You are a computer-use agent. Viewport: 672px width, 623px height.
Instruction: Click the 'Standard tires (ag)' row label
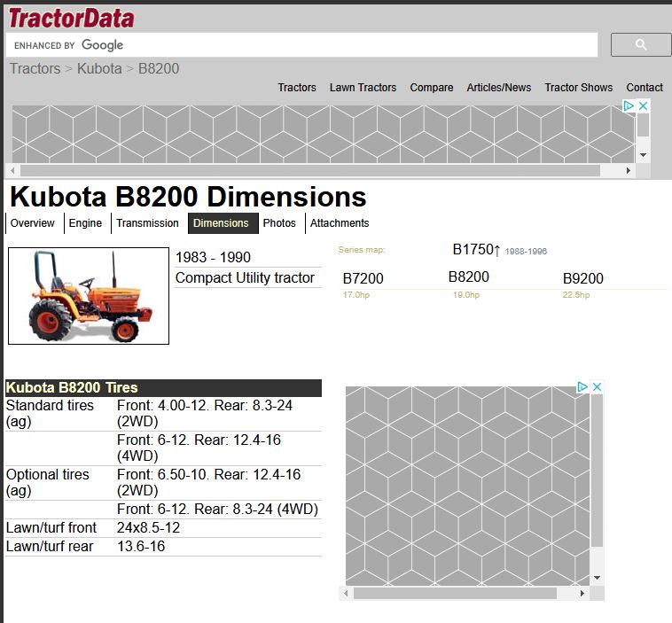50,414
